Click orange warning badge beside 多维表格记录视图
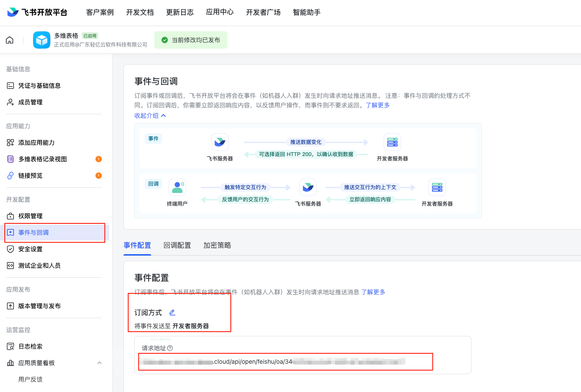 click(99, 159)
